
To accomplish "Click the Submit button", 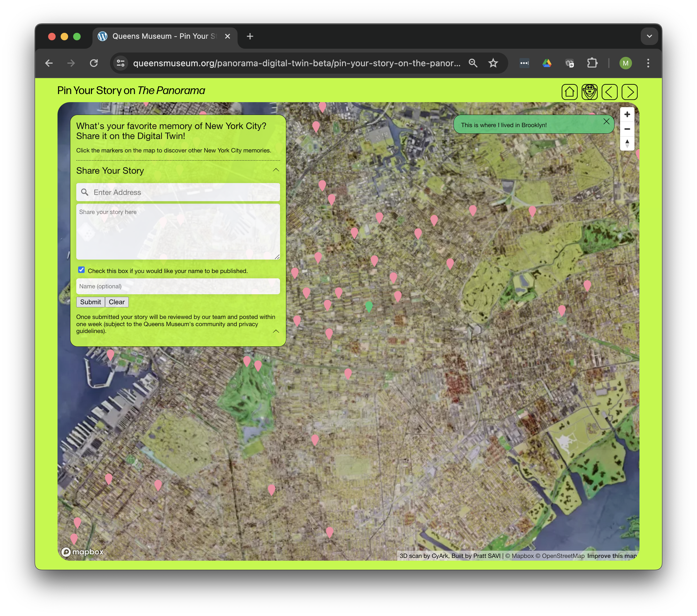I will [90, 302].
